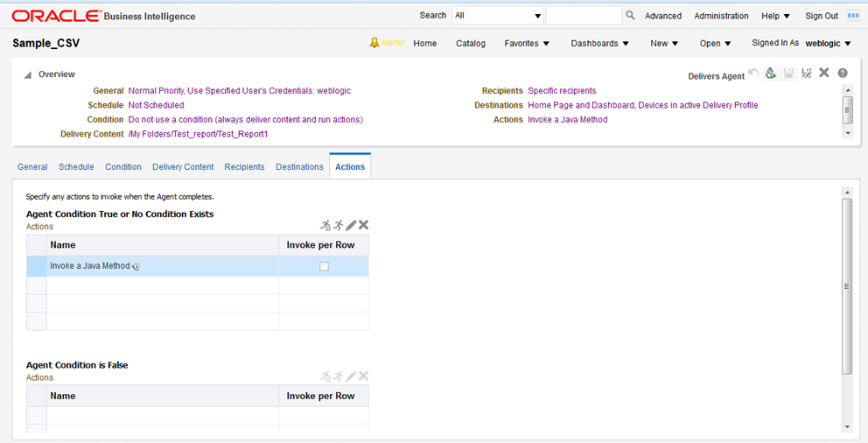868x443 pixels.
Task: Open the New dropdown menu
Action: (x=664, y=43)
